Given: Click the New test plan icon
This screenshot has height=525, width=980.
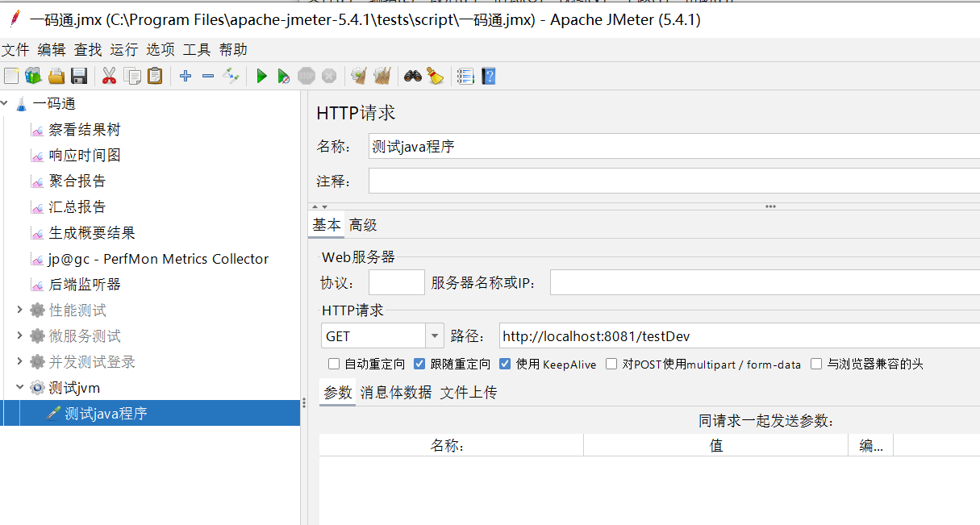Looking at the screenshot, I should [11, 76].
